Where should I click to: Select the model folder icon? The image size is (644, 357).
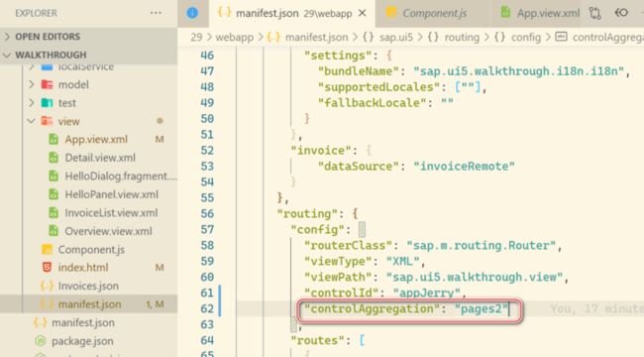click(47, 84)
